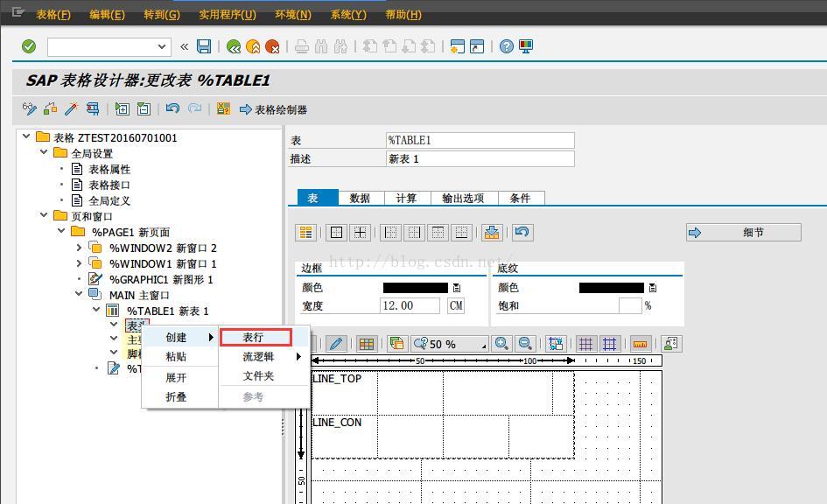Open 实用程序(U) menu
This screenshot has height=504, width=827.
coord(228,15)
